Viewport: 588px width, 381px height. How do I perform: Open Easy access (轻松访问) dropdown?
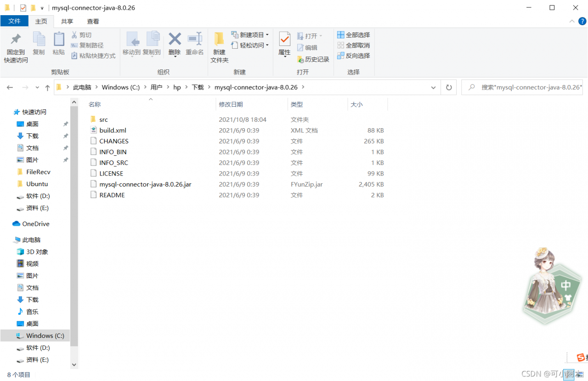click(x=250, y=45)
